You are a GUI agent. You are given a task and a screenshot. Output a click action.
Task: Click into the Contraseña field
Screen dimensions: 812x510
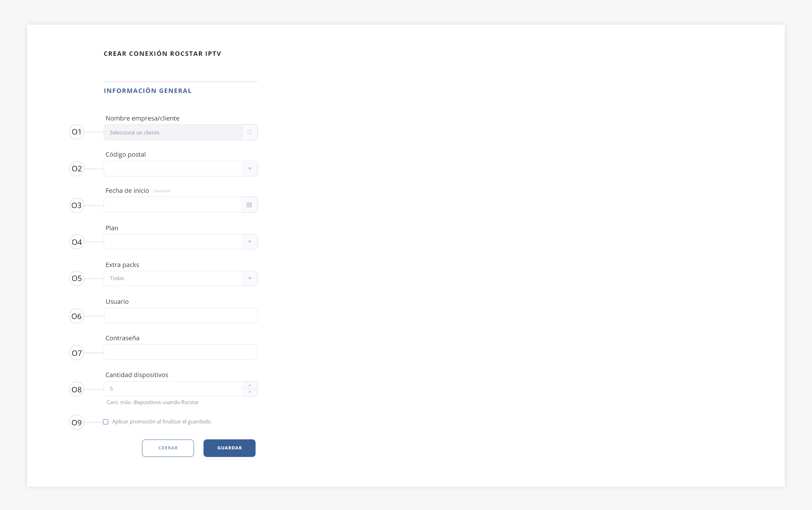tap(180, 352)
